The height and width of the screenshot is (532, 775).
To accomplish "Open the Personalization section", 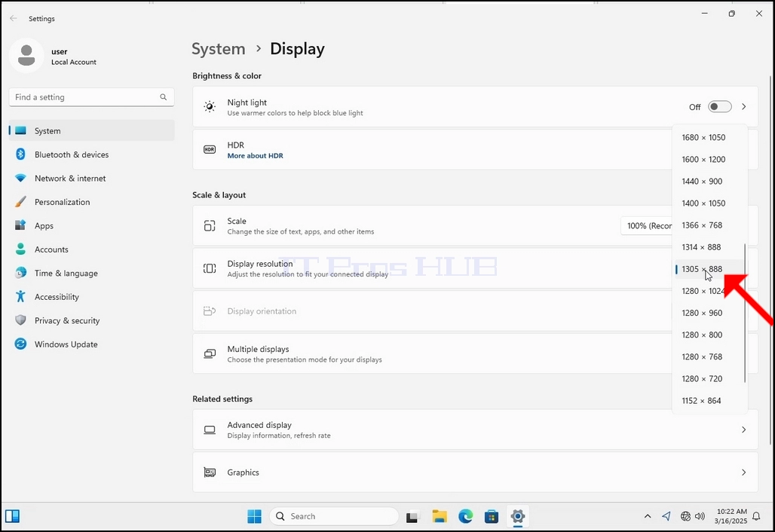I will click(x=91, y=202).
